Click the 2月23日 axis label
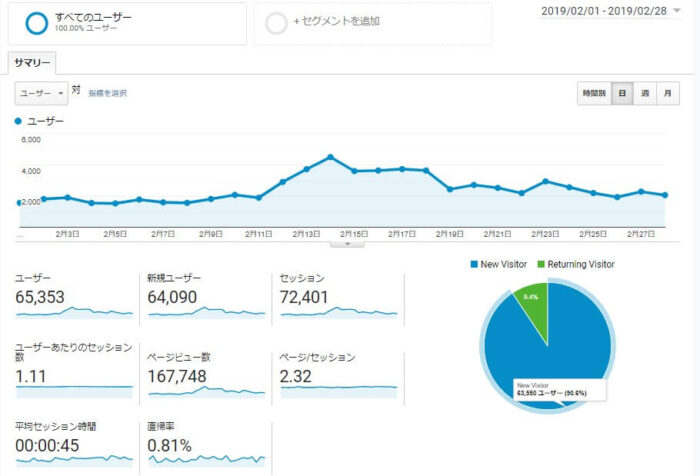 pyautogui.click(x=545, y=234)
